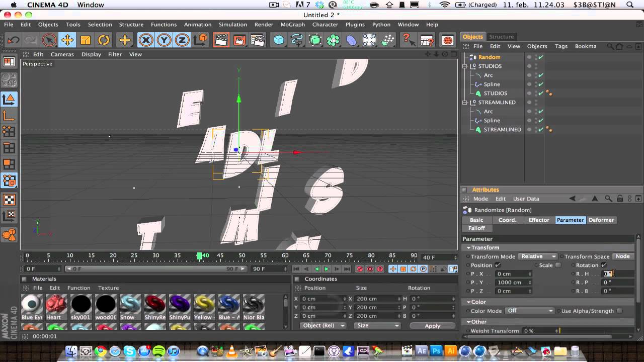Select the Live Selection tool
Viewport: 644px width, 362px height.
click(x=49, y=40)
